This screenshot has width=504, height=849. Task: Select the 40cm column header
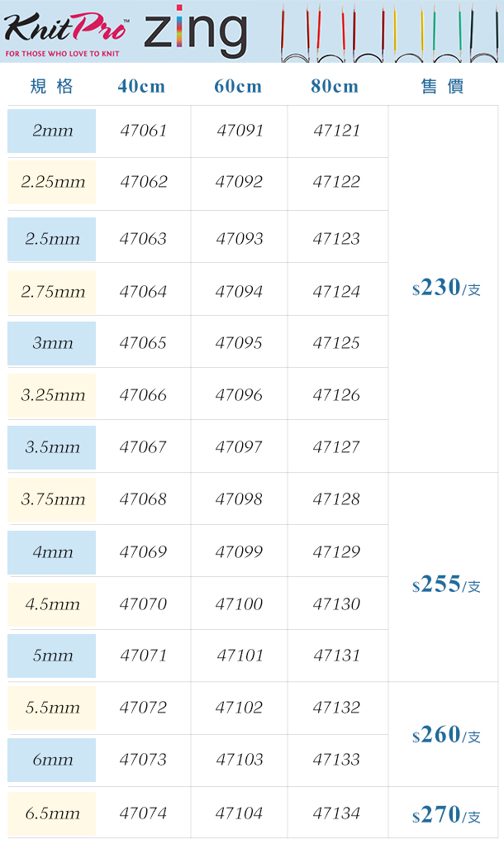141,86
